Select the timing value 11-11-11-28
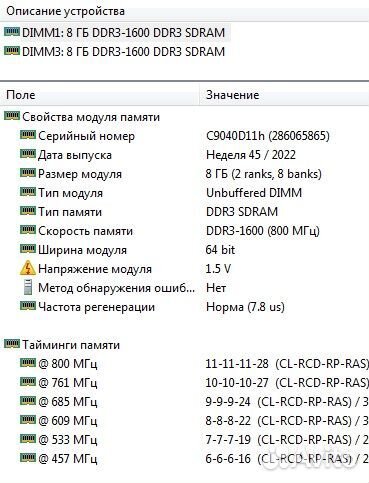 (x=237, y=364)
